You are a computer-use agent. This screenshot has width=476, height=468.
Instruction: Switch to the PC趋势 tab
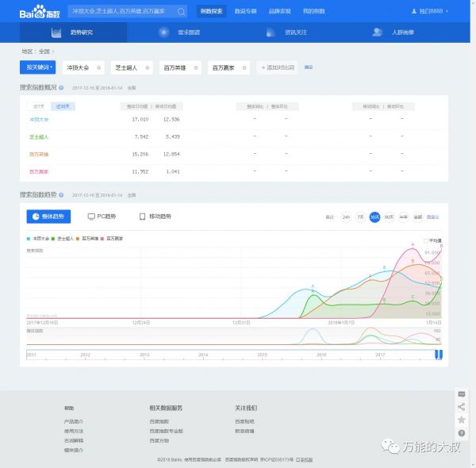[102, 217]
